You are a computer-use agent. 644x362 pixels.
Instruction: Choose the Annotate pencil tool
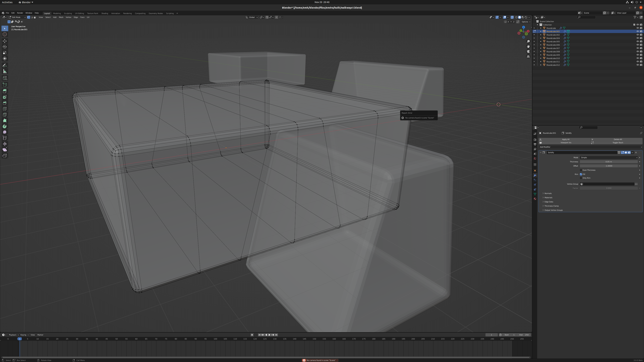(5, 66)
